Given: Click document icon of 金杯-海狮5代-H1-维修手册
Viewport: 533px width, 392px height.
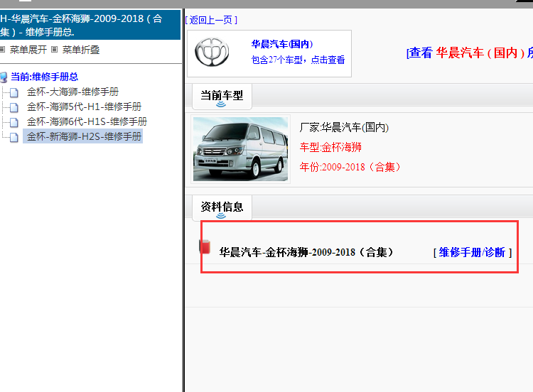Looking at the screenshot, I should tap(14, 107).
